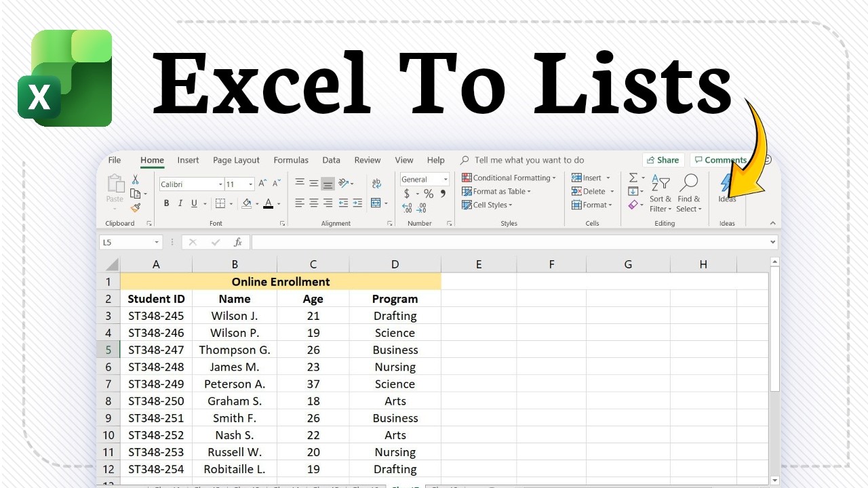Toggle Center horizontal alignment
Image resolution: width=868 pixels, height=488 pixels.
[314, 203]
